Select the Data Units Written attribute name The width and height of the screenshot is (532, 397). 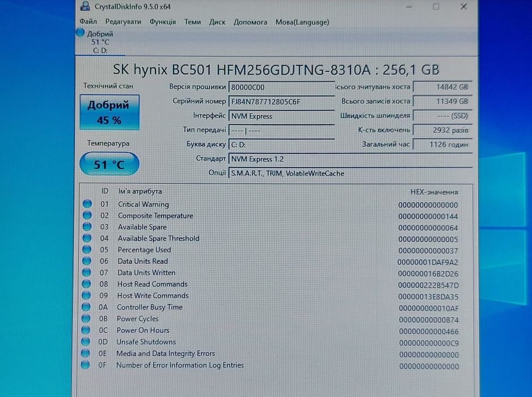(146, 272)
